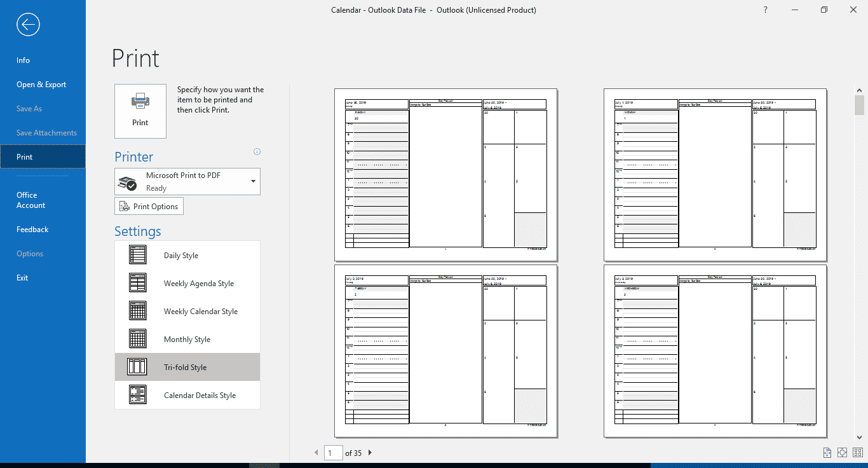The width and height of the screenshot is (868, 468).
Task: Click the large Print button
Action: (140, 111)
